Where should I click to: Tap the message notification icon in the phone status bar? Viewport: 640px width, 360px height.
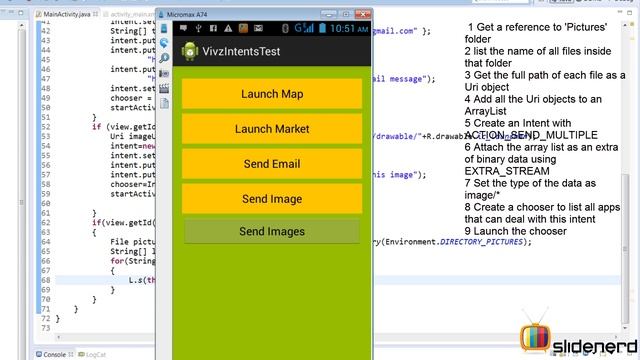point(184,28)
